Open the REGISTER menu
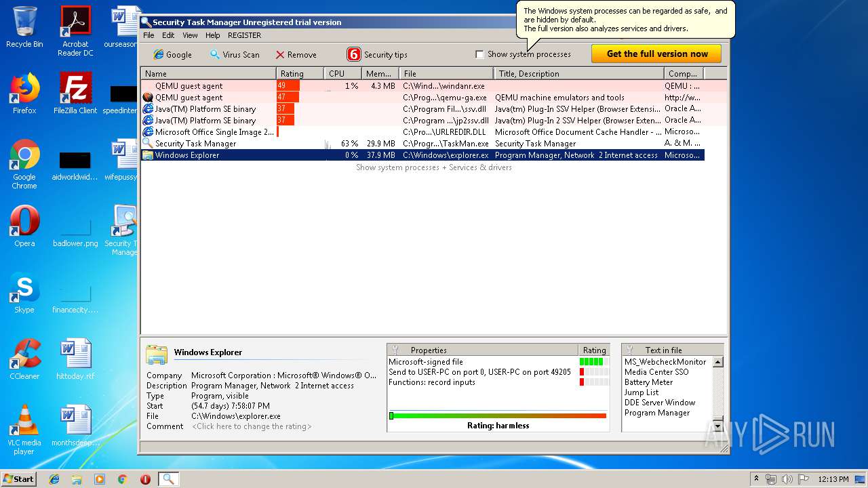The image size is (868, 488). pos(244,35)
